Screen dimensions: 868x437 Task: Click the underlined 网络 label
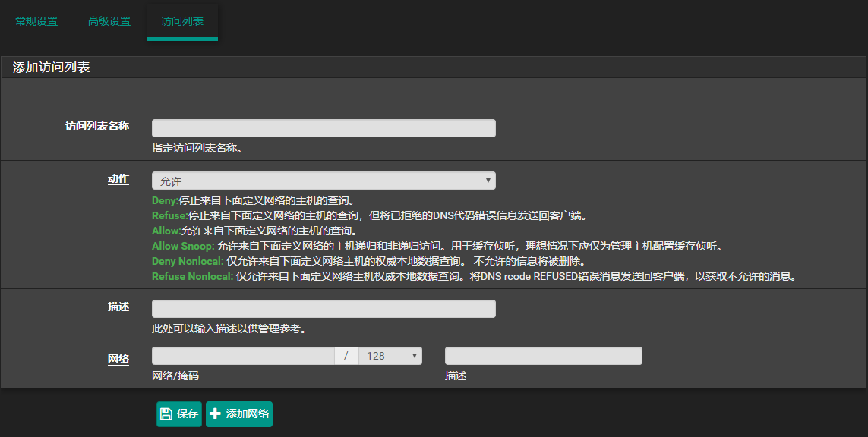click(x=118, y=359)
